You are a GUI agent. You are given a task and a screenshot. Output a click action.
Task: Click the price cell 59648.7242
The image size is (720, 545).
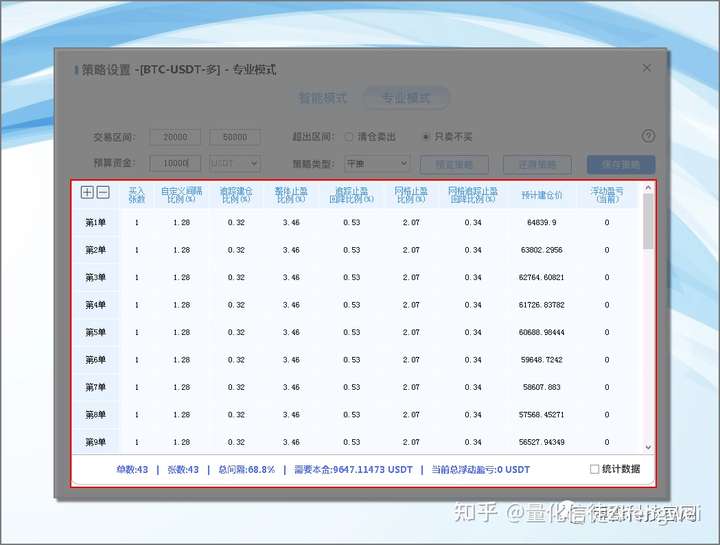click(x=542, y=360)
